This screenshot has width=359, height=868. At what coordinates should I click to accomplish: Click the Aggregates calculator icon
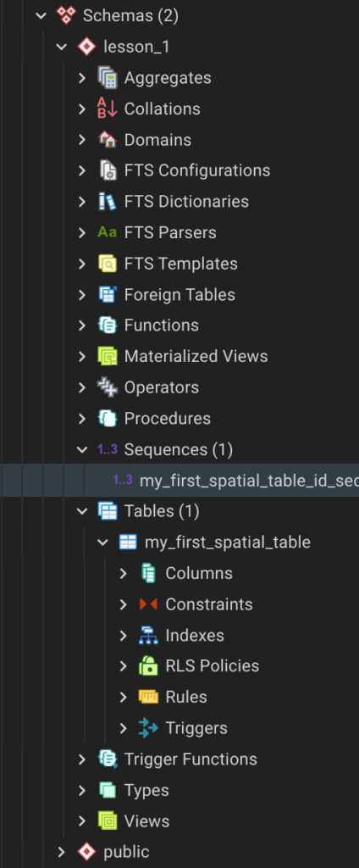(x=108, y=78)
